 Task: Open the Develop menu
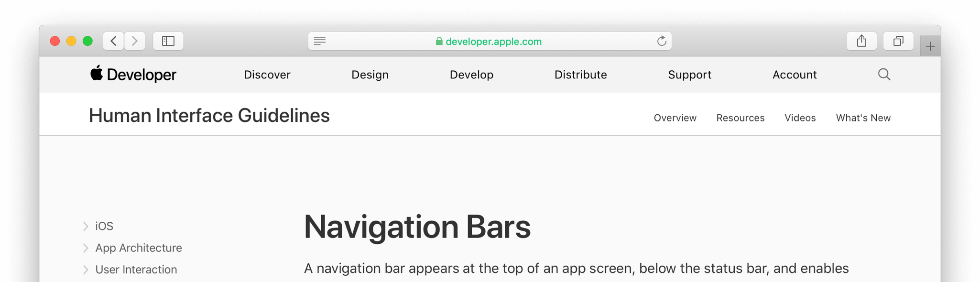point(471,75)
